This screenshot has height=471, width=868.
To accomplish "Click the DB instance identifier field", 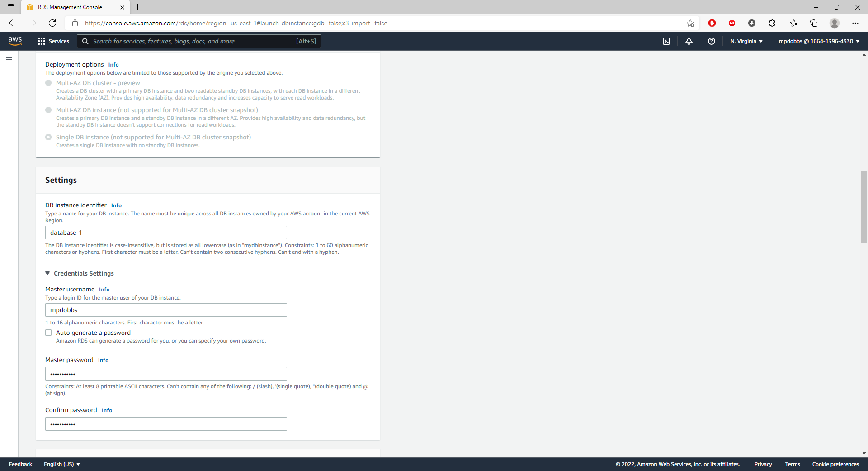I will click(166, 233).
